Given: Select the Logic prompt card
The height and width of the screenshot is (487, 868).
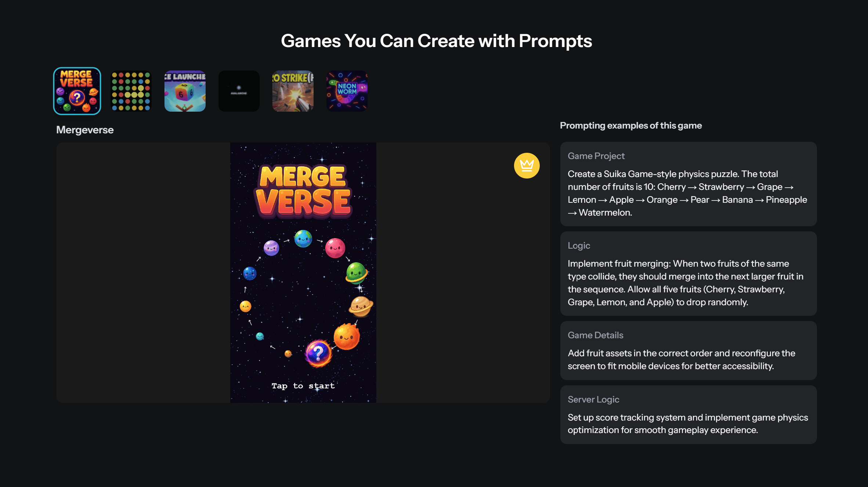Looking at the screenshot, I should coord(688,274).
